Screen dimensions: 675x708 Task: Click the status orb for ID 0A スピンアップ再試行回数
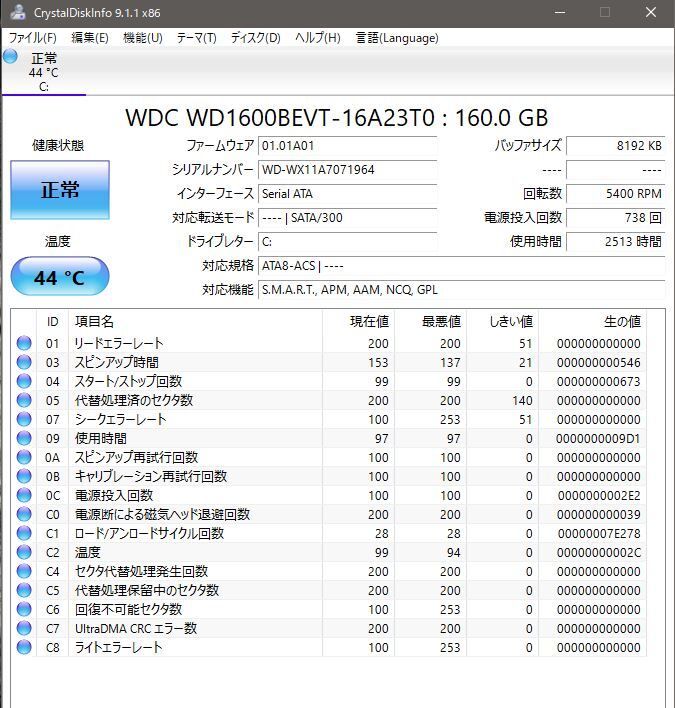click(24, 457)
